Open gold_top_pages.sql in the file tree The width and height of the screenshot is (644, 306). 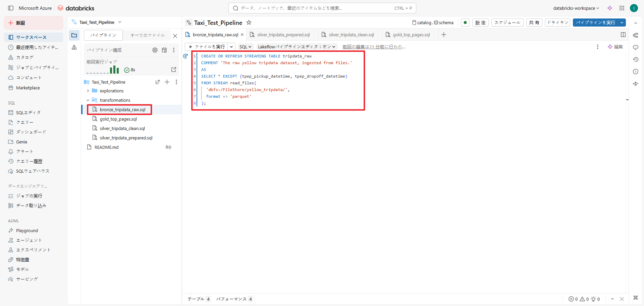pyautogui.click(x=118, y=119)
